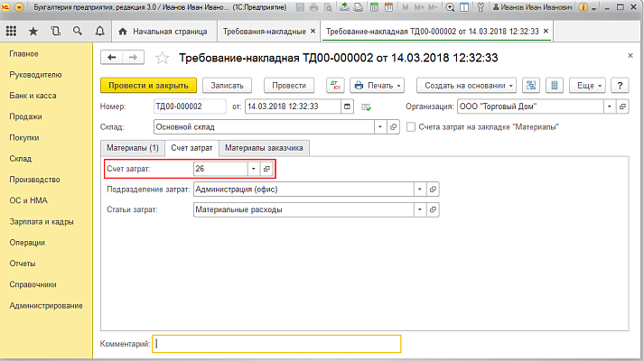Image resolution: width=644 pixels, height=361 pixels.
Task: Open Favorites star in top toolbar
Action: click(33, 32)
